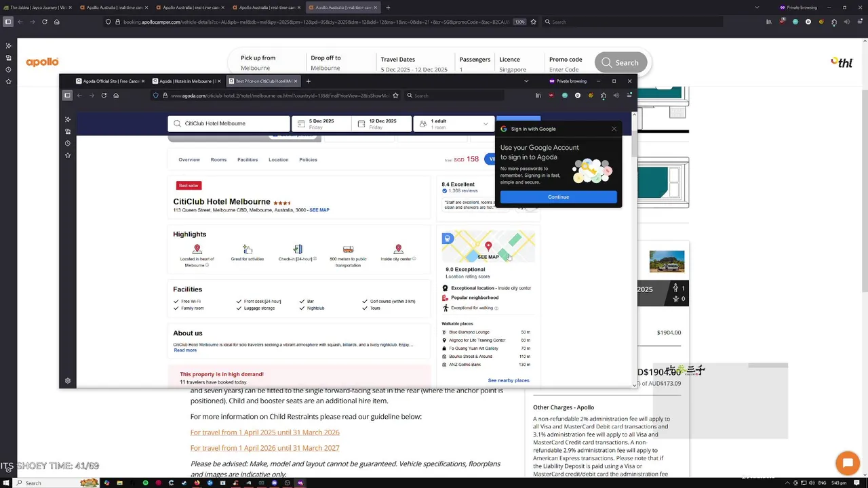Screen dimensions: 868x488
Task: Open the campervan thumbnail image on Apollo page
Action: 667,261
